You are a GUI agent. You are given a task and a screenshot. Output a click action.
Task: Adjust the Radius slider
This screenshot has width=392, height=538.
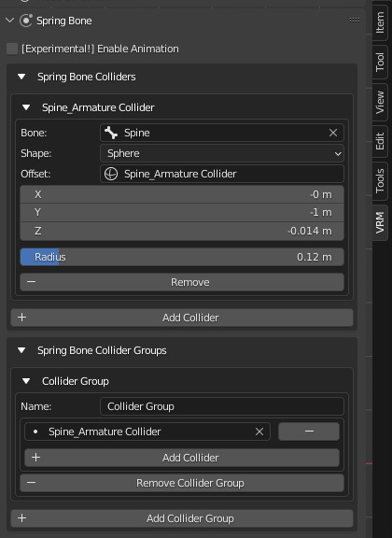[182, 257]
